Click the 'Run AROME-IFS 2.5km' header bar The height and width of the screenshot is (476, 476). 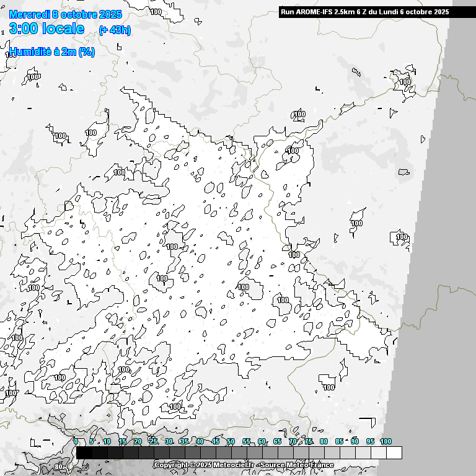[x=365, y=12]
